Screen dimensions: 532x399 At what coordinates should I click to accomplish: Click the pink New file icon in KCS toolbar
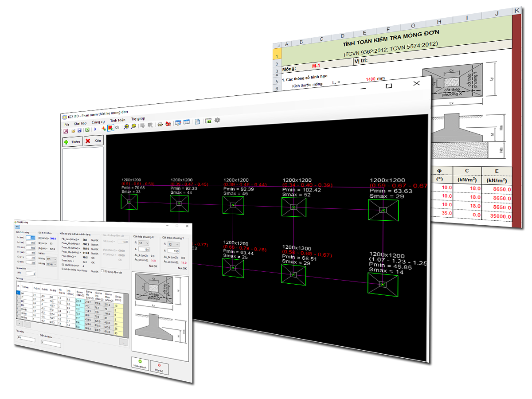pos(66,131)
